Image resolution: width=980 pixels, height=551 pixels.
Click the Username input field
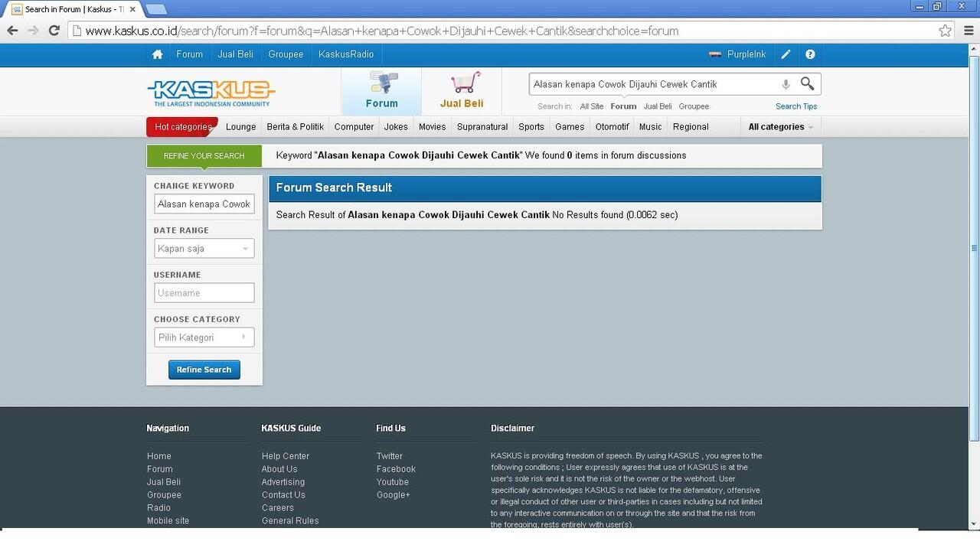tap(204, 293)
